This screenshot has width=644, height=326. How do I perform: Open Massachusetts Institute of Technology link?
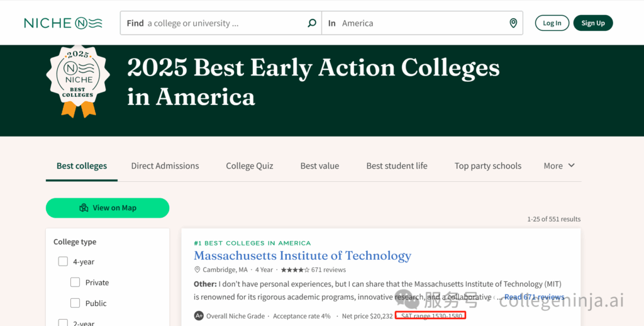(303, 256)
